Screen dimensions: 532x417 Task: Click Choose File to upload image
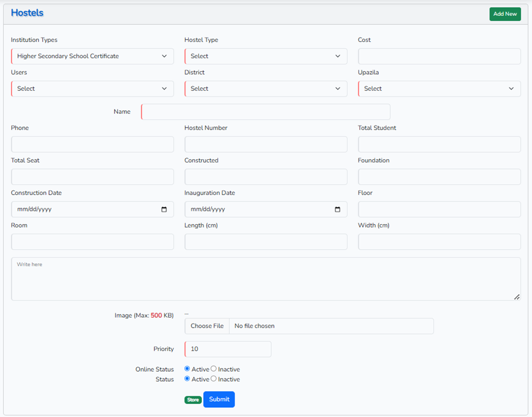[207, 326]
